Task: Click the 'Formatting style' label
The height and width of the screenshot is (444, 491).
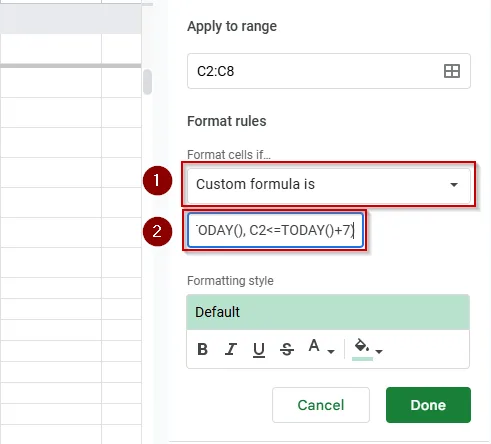Action: point(230,281)
